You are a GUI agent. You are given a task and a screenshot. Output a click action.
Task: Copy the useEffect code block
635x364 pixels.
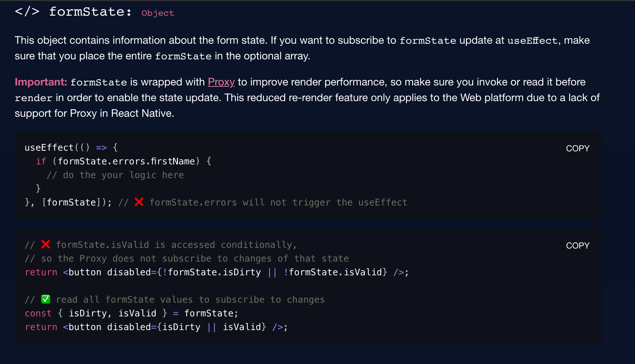578,148
